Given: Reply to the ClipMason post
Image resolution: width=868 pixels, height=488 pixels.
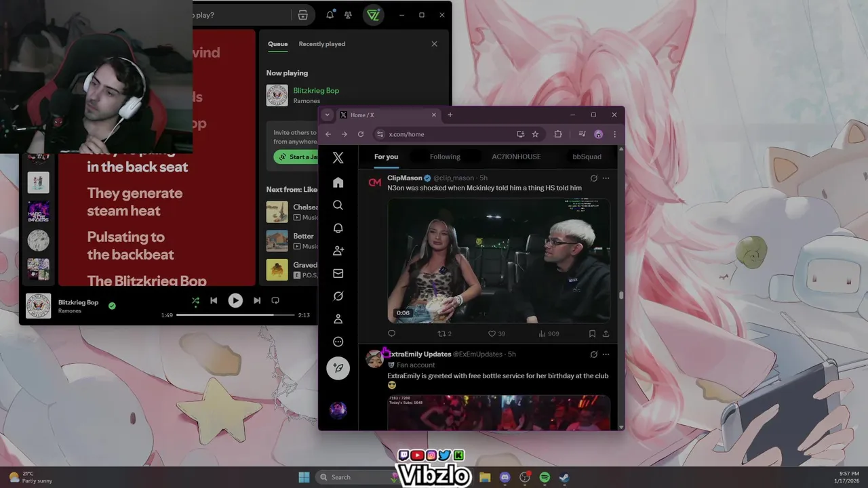Looking at the screenshot, I should [391, 333].
